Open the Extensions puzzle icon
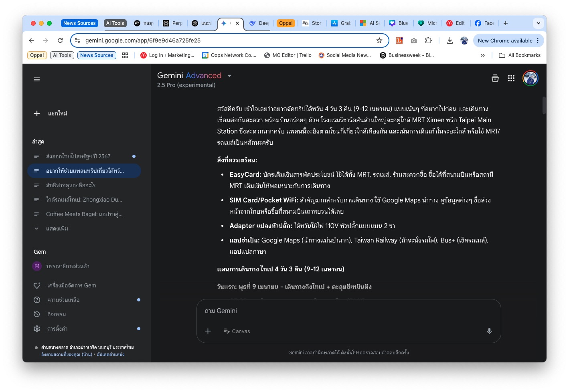Viewport: 569px width, 392px height. point(428,40)
